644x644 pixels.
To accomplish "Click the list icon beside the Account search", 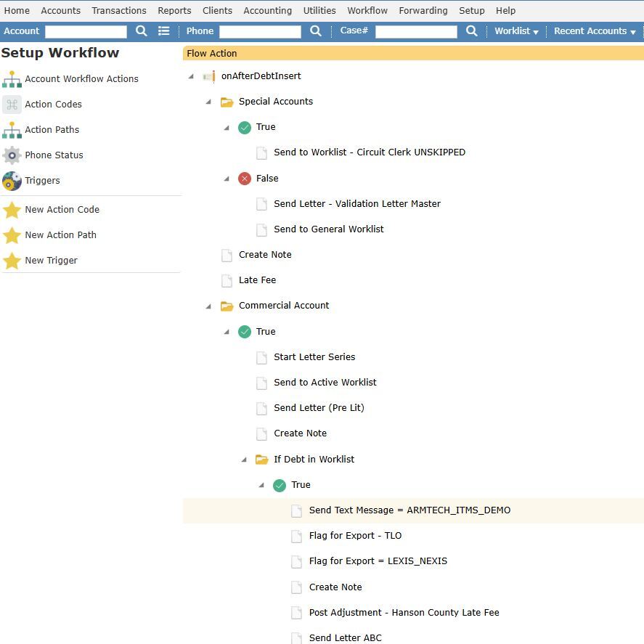I will click(163, 31).
